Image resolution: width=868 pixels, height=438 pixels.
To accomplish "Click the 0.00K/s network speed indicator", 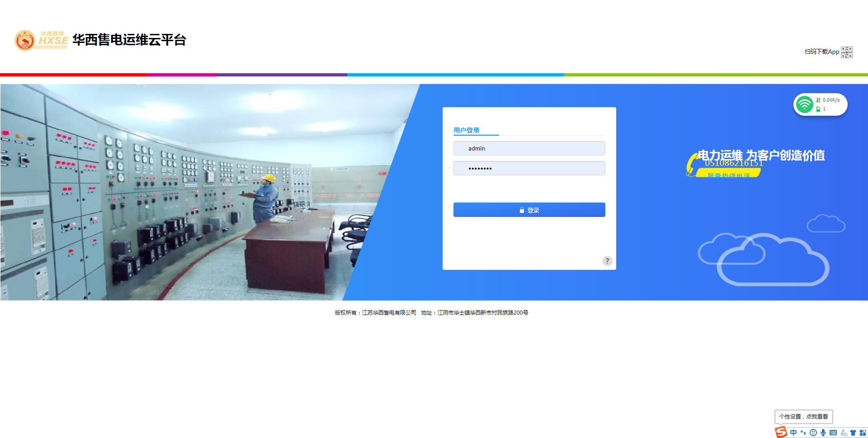I will 831,100.
